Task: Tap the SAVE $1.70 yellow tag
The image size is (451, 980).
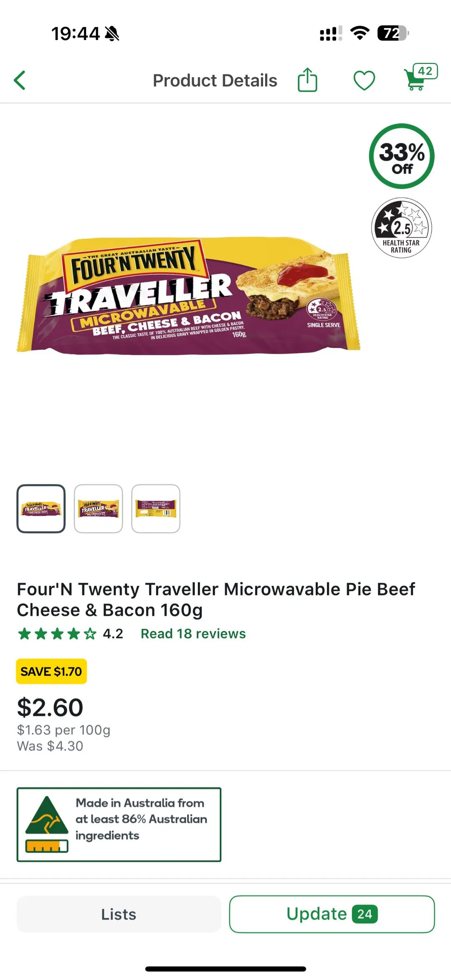Action: click(51, 671)
